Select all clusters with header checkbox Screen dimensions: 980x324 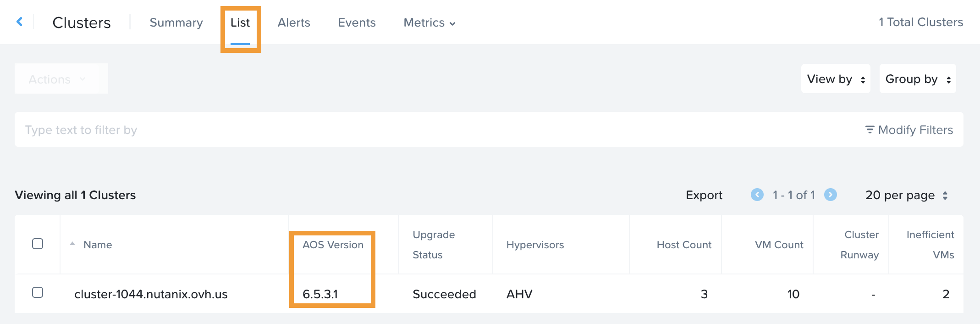[x=38, y=244]
